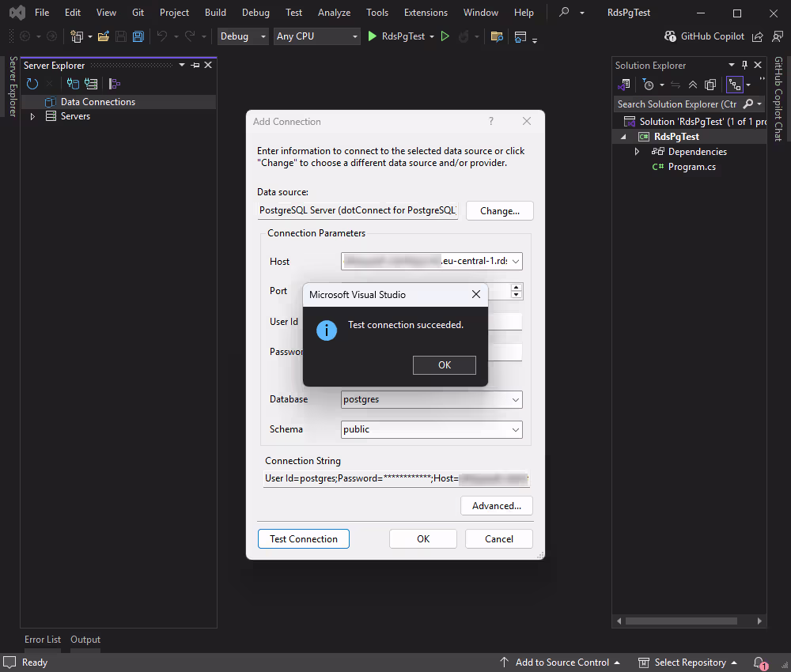This screenshot has height=672, width=791.
Task: Click the Save All toolbar icon
Action: coord(137,36)
